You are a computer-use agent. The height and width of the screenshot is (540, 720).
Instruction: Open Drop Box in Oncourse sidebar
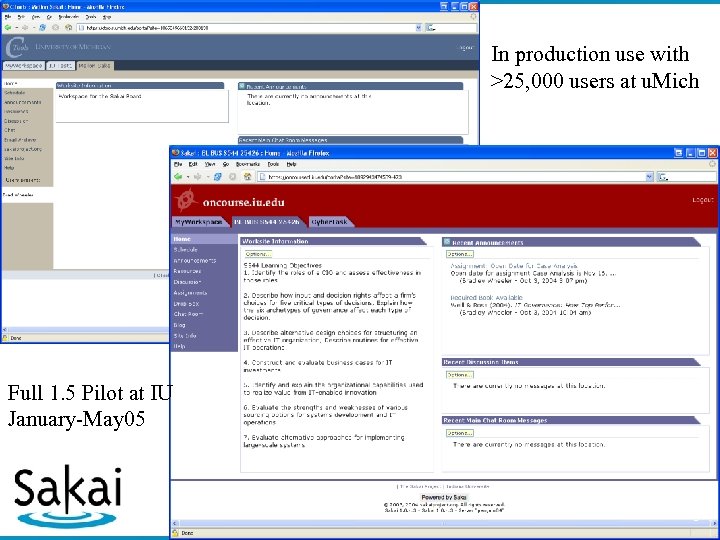click(x=186, y=304)
